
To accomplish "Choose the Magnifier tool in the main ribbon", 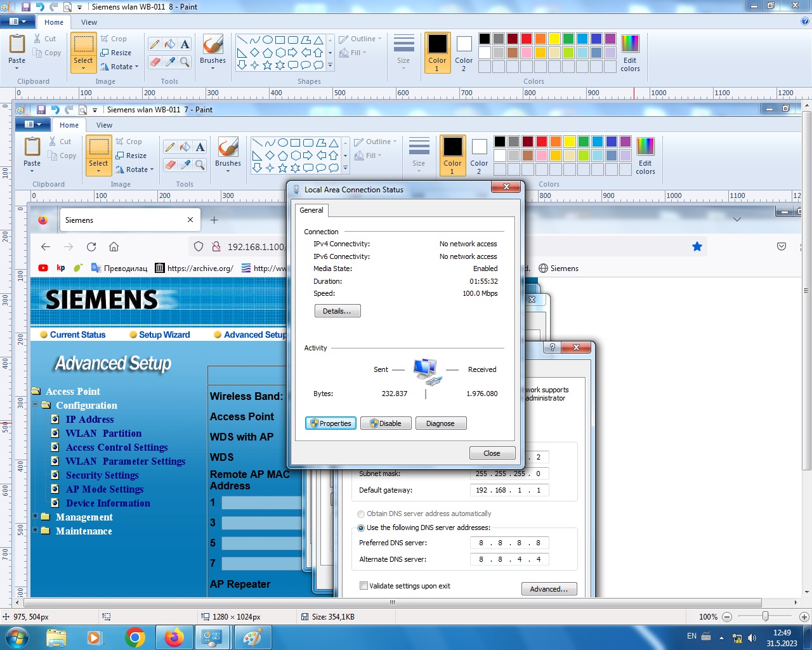I will pyautogui.click(x=185, y=62).
